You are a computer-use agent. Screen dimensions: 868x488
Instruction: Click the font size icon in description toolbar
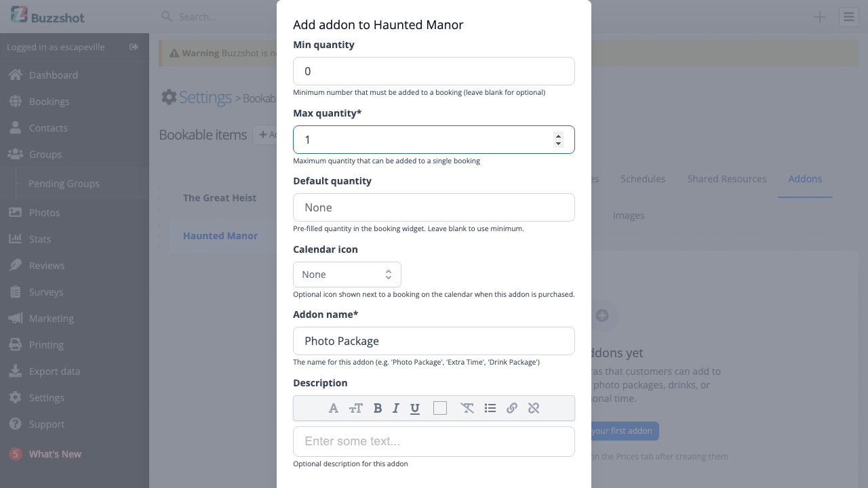(x=356, y=408)
